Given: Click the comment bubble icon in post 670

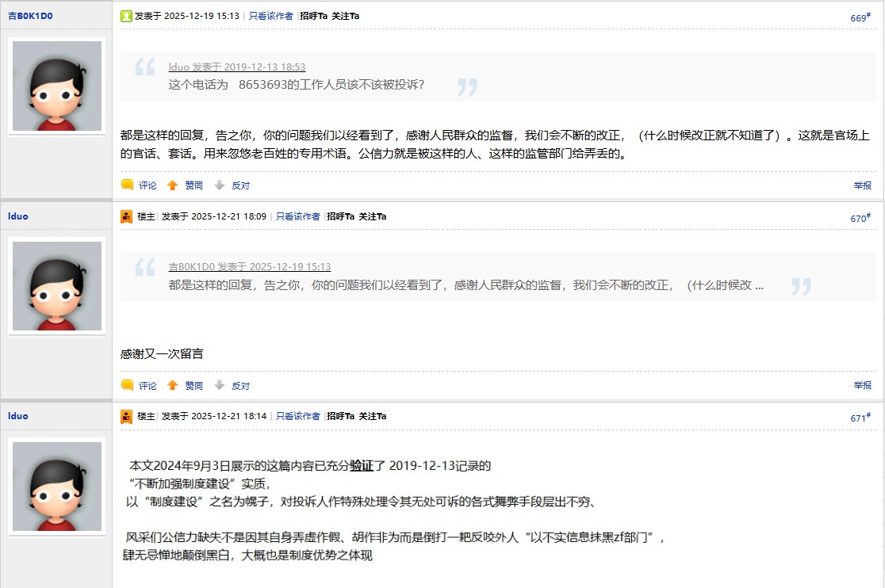Looking at the screenshot, I should [127, 386].
